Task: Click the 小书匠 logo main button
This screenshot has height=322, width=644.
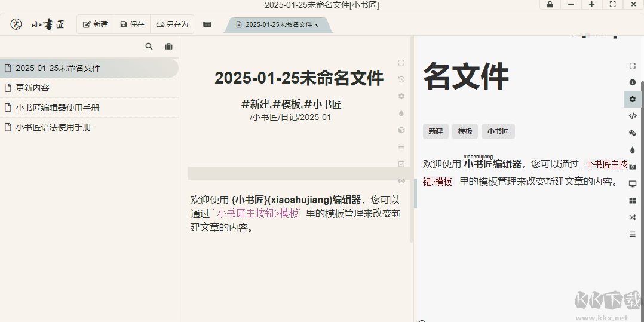Action: (17, 24)
